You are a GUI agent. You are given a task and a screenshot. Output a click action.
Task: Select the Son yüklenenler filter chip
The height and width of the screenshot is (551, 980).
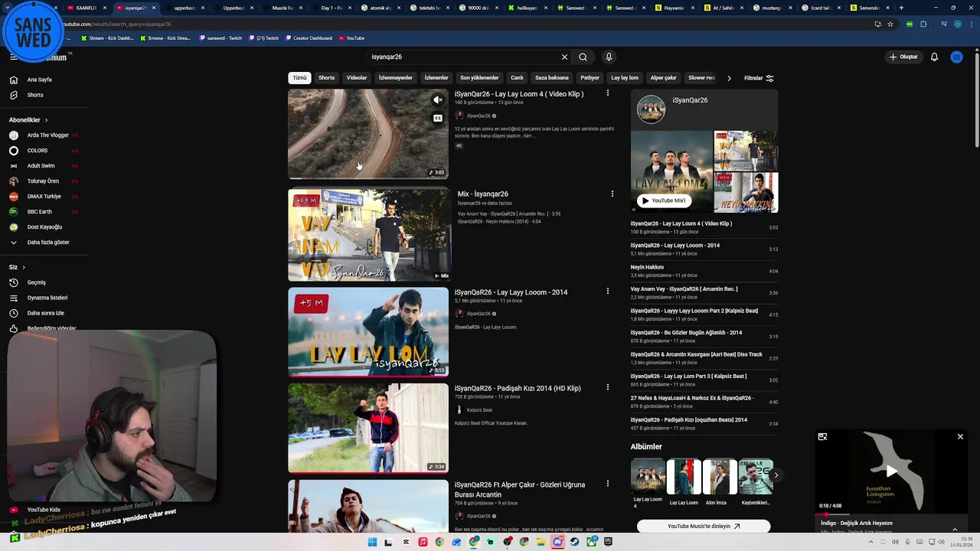(x=479, y=78)
